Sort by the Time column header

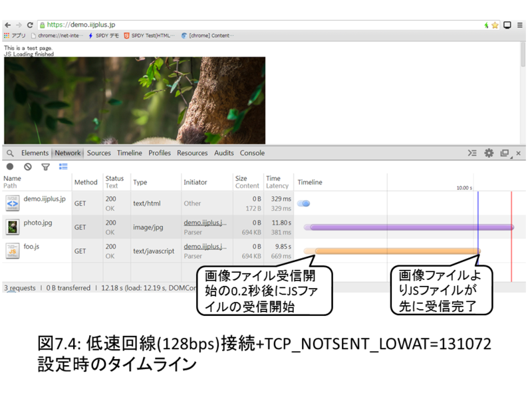(278, 182)
